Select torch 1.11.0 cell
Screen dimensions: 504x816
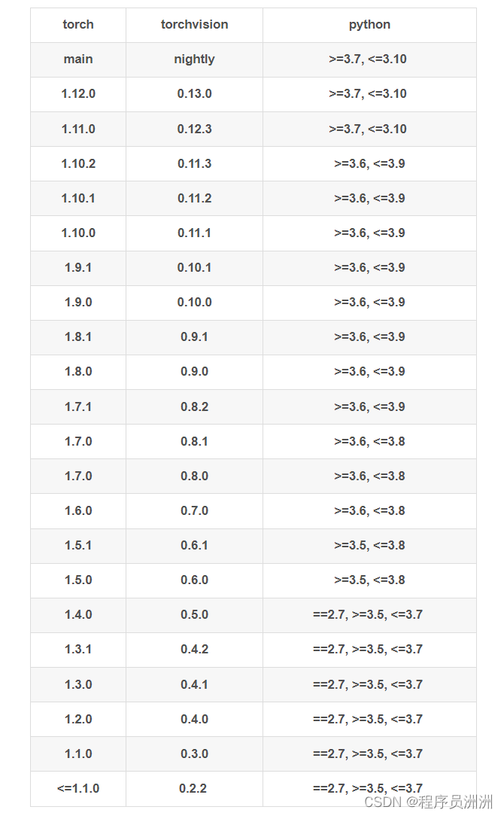pos(78,129)
